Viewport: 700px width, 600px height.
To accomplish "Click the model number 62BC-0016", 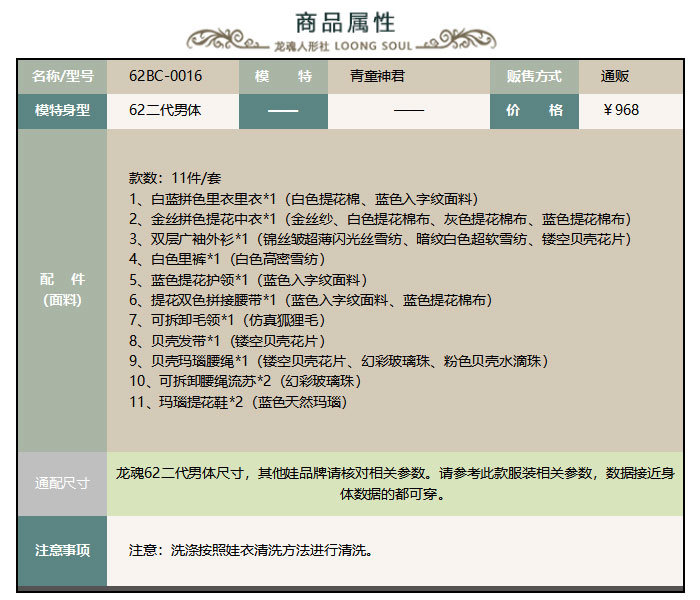I will pos(165,76).
